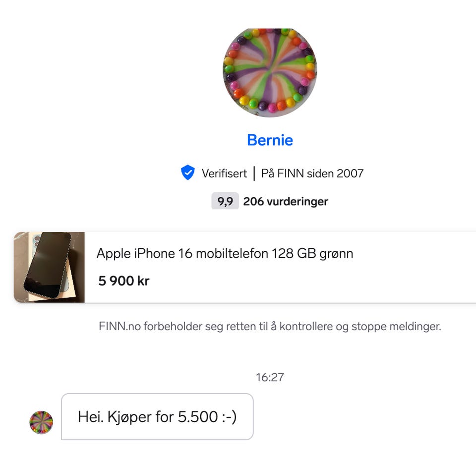Select the "Verifisert" label
The height and width of the screenshot is (453, 476).
coord(224,173)
